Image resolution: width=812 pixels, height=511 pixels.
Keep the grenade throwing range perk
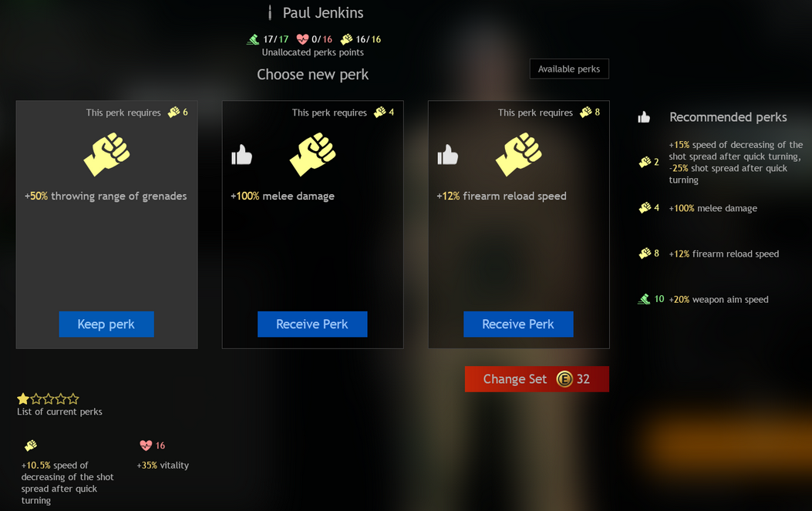coord(106,324)
